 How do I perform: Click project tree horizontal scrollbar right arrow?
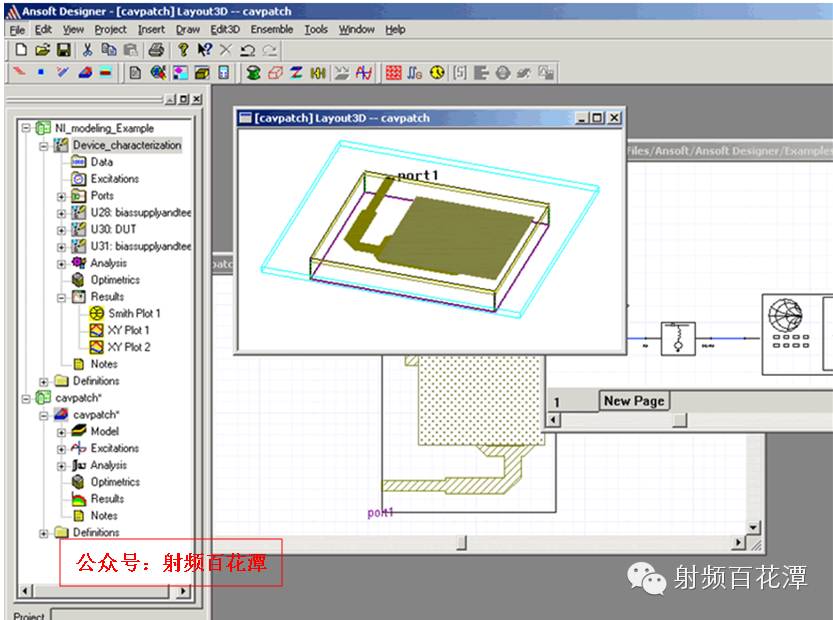[x=183, y=591]
